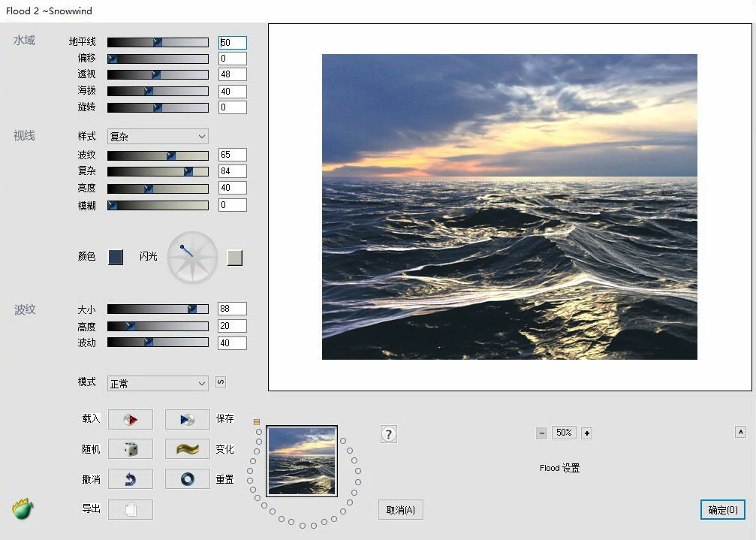
Task: Click the 亮度 value field showing 40
Action: click(233, 188)
